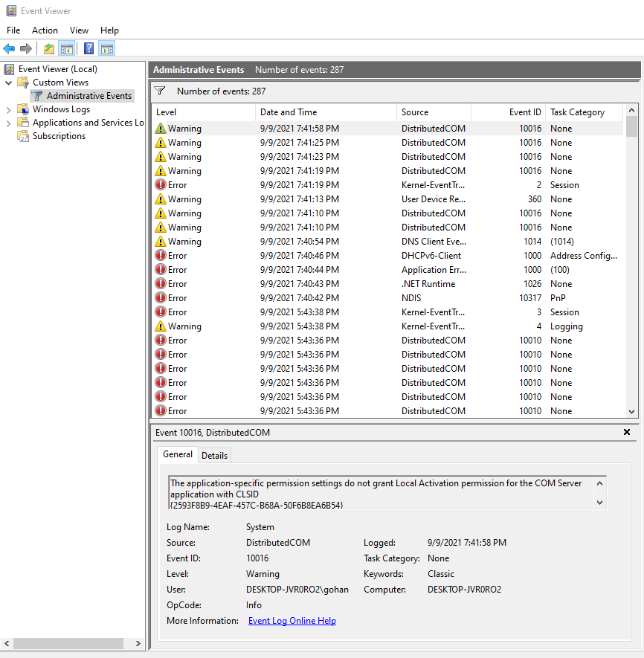The image size is (644, 658).
Task: Click error icon of Kernel-EventTr Event ID 3 row
Action: (x=161, y=312)
